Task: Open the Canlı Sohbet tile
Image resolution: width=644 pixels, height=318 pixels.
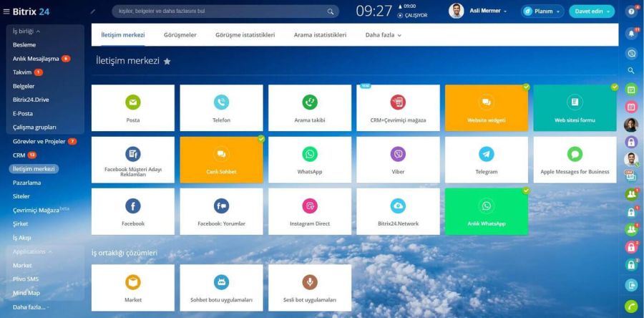Action: tap(221, 160)
